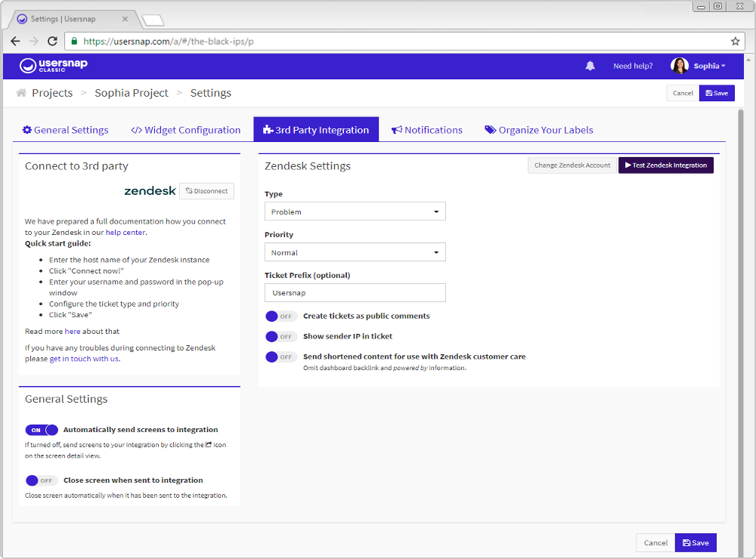This screenshot has width=756, height=559.
Task: Open the help center link
Action: click(125, 232)
